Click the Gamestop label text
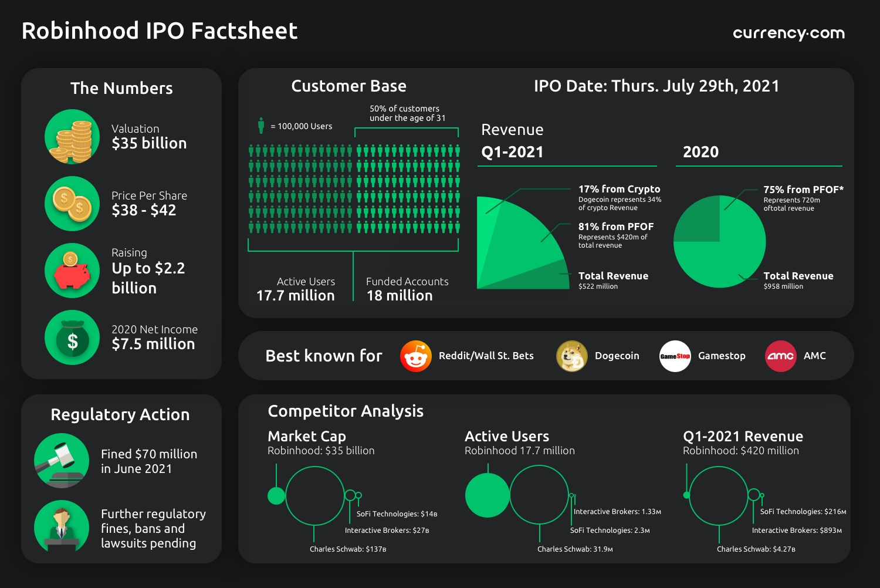 (x=722, y=356)
